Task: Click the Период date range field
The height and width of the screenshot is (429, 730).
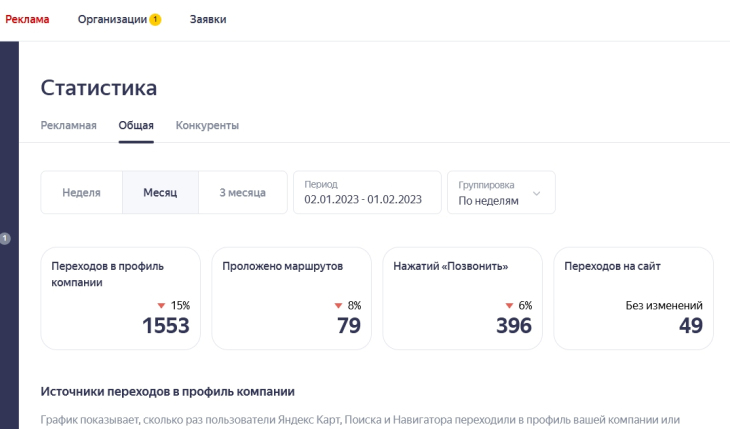Action: point(366,192)
